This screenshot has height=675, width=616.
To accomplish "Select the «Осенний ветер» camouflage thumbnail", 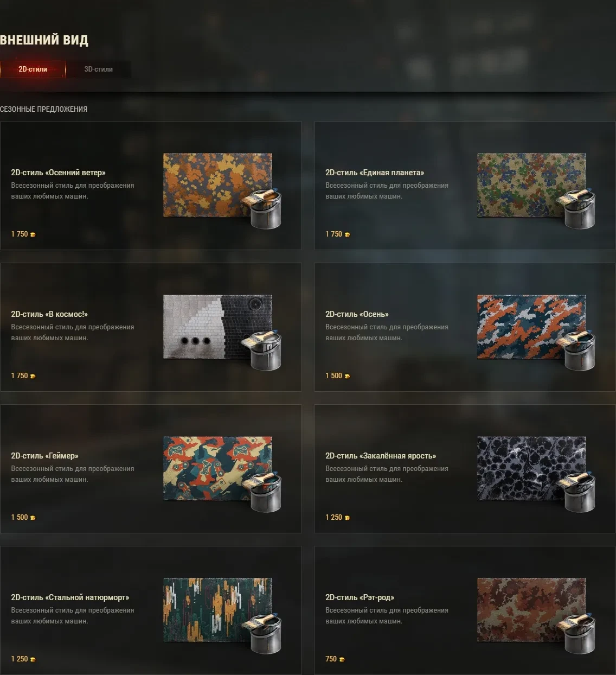I will 217,185.
